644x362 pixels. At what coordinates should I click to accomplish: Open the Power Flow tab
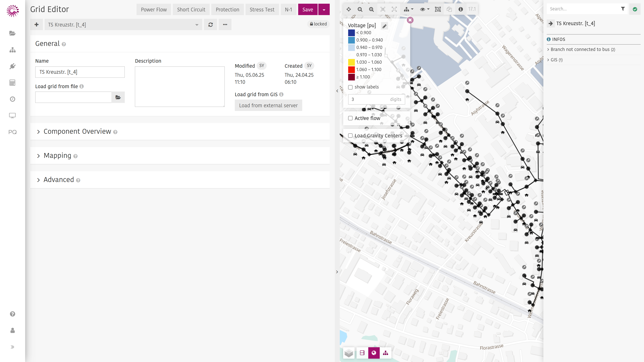point(154,10)
